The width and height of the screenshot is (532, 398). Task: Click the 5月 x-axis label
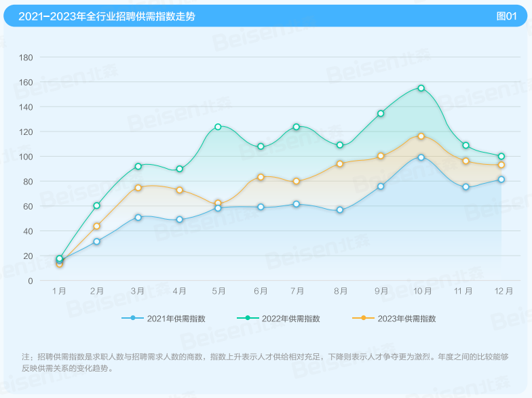pyautogui.click(x=218, y=291)
